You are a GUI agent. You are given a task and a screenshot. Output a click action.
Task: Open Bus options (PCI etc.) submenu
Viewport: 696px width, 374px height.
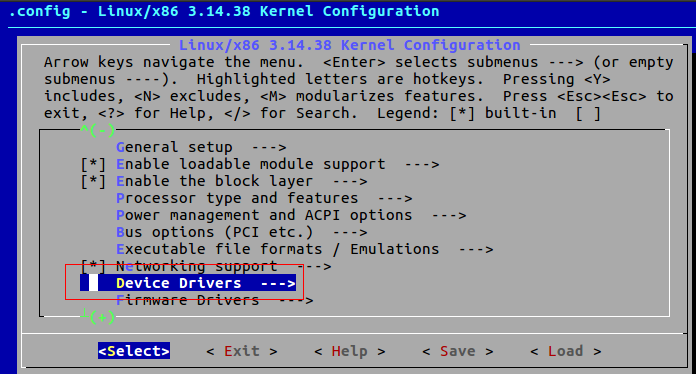[241, 232]
